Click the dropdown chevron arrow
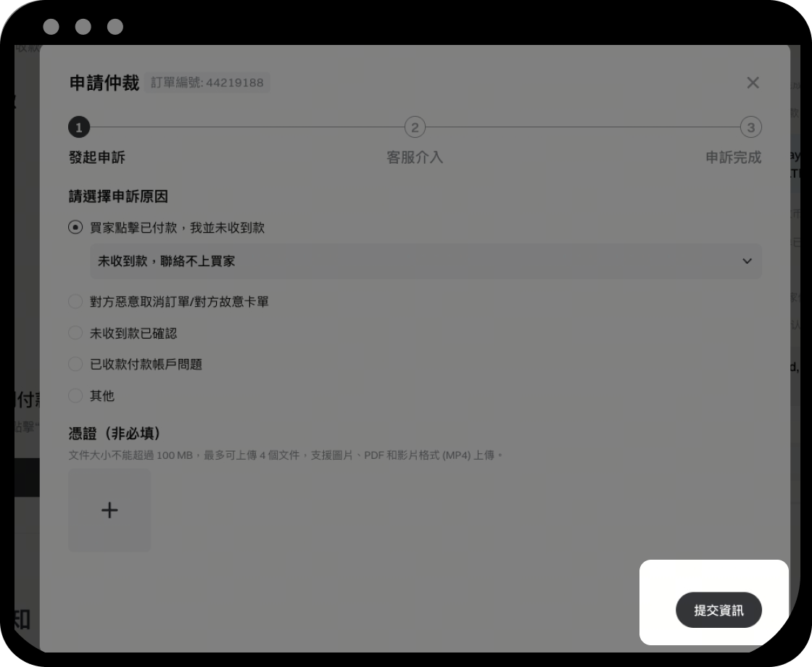This screenshot has width=812, height=667. [747, 261]
